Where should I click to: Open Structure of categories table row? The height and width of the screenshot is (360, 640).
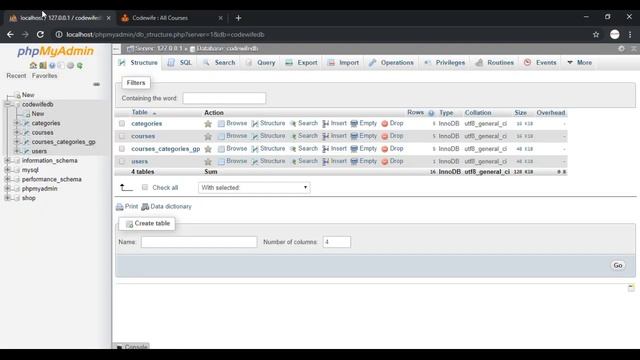click(268, 123)
